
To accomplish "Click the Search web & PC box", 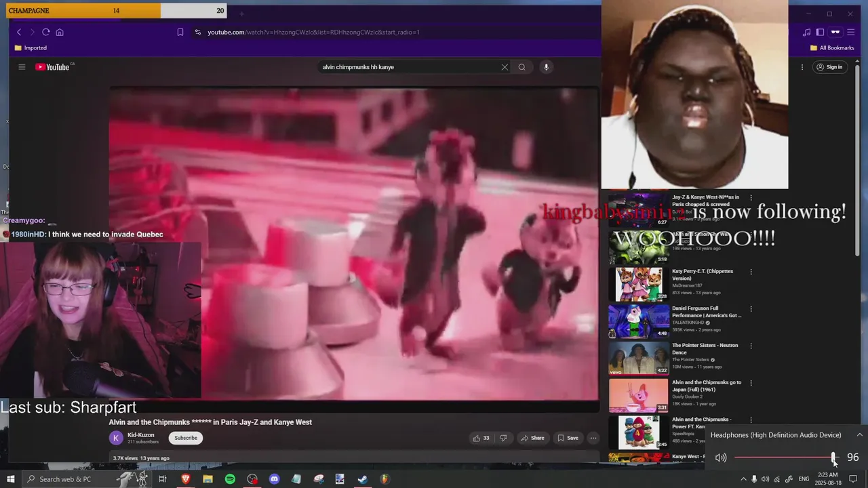I will tap(85, 479).
